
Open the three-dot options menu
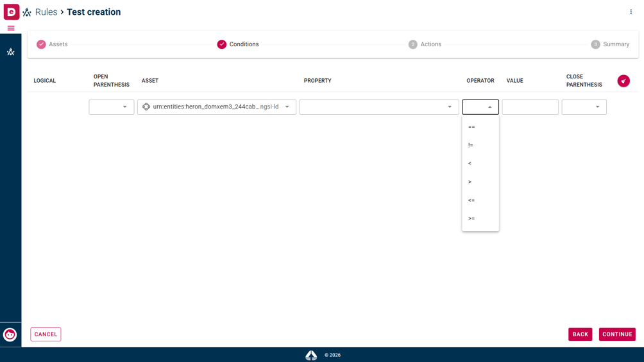click(631, 12)
